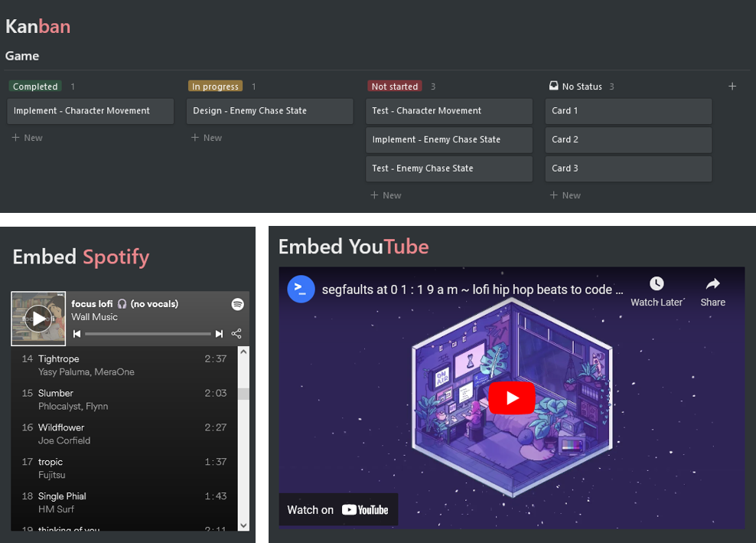Click the Spotify track list scrollbar thumb
Image resolution: width=756 pixels, height=543 pixels.
243,394
